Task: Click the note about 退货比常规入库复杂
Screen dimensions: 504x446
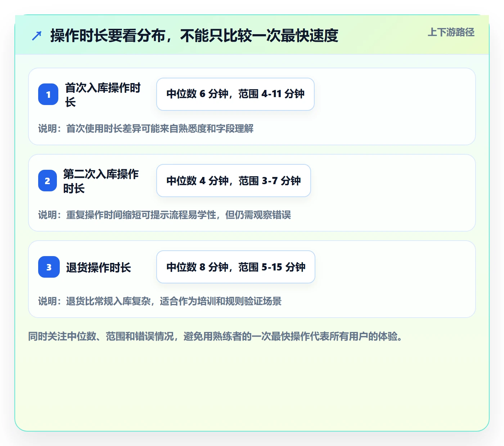Action: tap(160, 301)
